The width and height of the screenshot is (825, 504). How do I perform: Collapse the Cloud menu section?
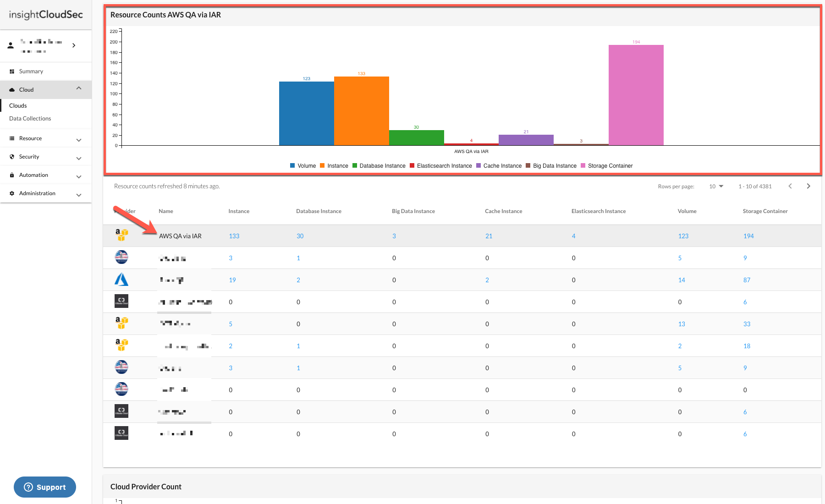(x=79, y=88)
